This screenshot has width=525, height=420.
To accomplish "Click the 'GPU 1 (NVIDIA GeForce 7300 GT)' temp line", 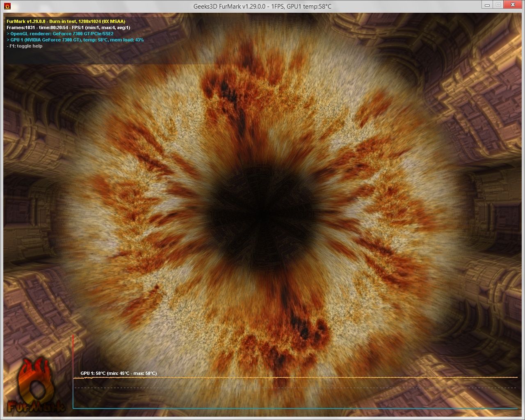I will tap(75, 40).
